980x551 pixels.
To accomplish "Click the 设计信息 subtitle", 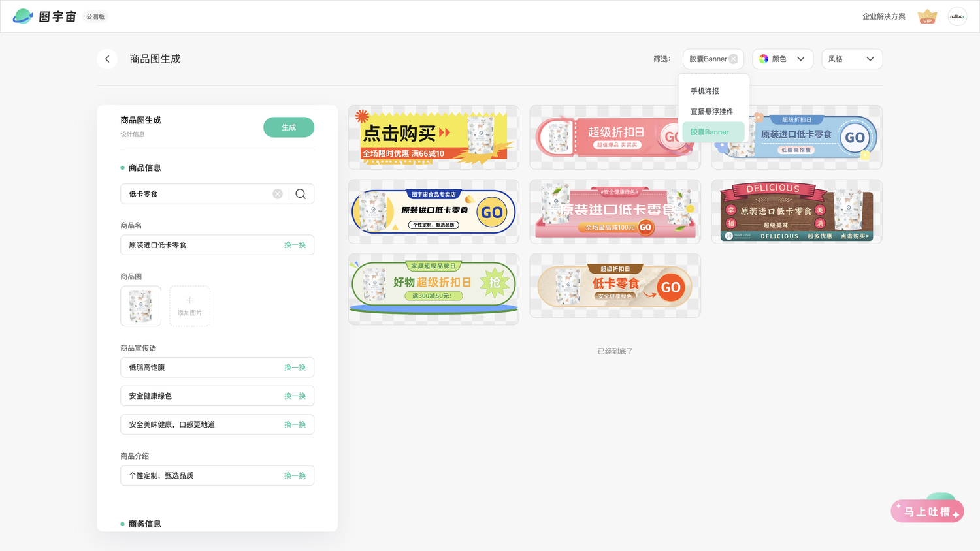I will pyautogui.click(x=133, y=134).
